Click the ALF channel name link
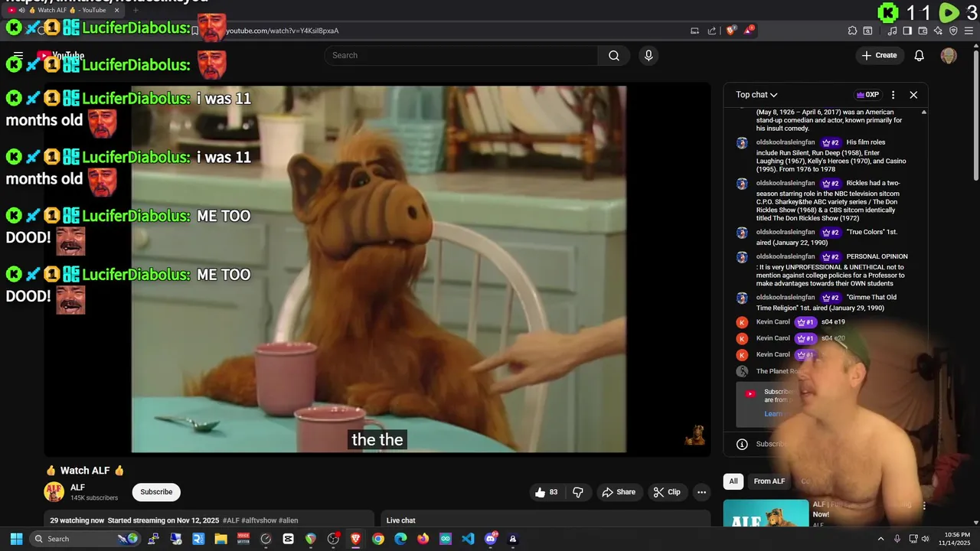Screen dimensions: 980x551 tap(77, 487)
